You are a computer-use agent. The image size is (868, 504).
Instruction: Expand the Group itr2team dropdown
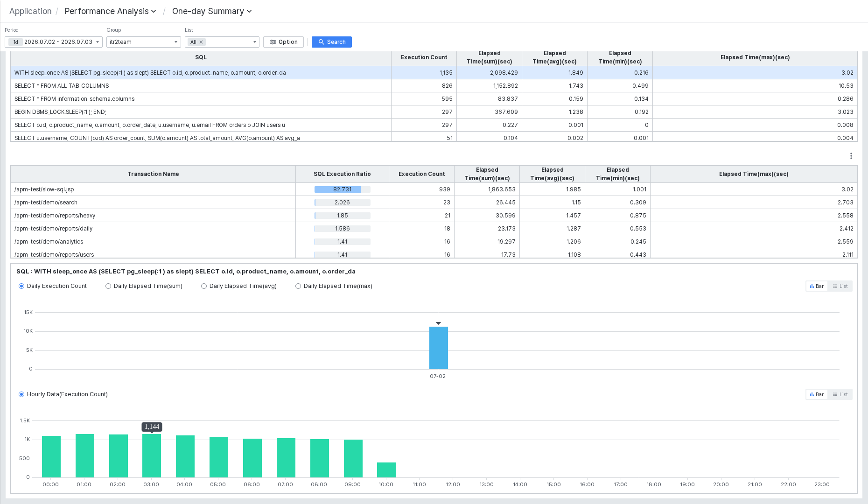pos(144,42)
